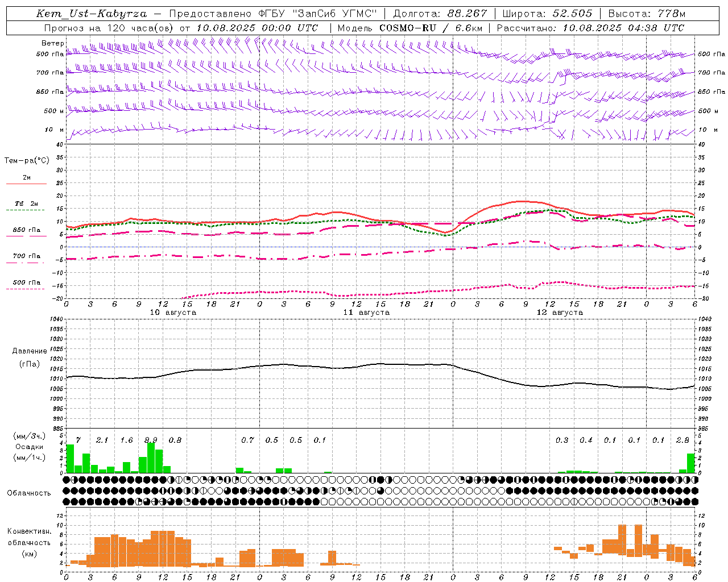The image size is (728, 582).
Task: Click the calculation time Рассчитано: 10.08.2025 04:38 UTC
Action: click(x=590, y=28)
